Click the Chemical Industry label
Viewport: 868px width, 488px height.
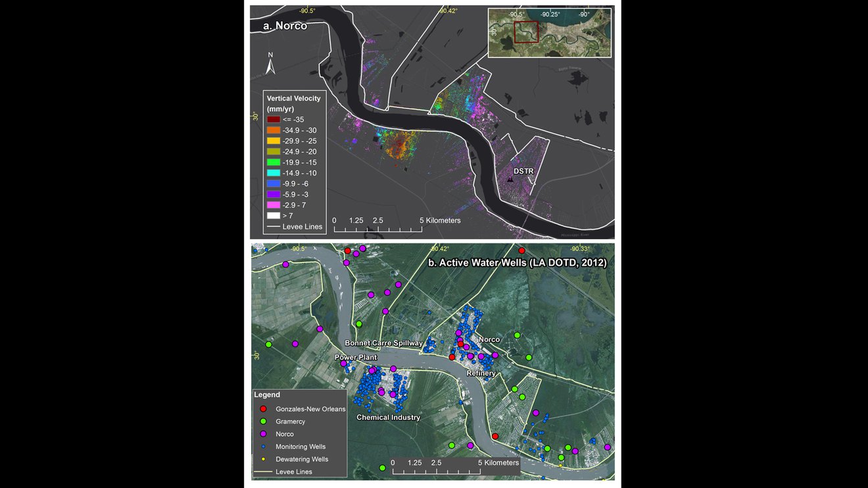point(389,418)
